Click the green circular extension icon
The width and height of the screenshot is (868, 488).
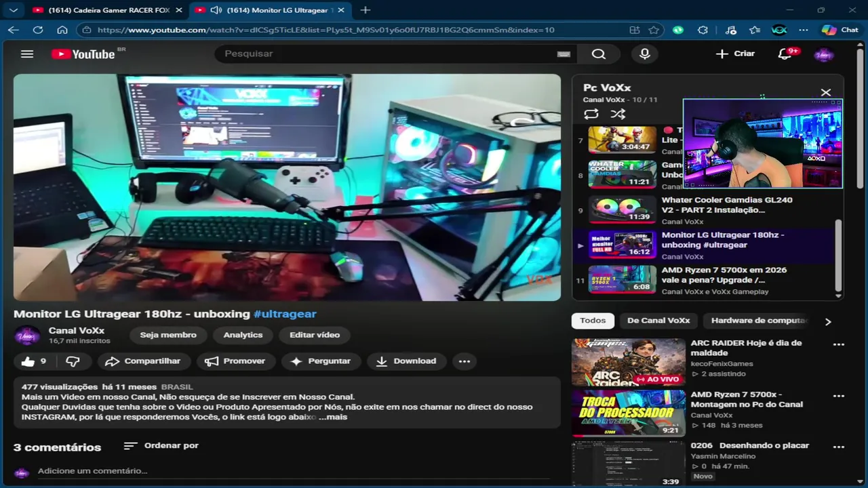(x=678, y=30)
